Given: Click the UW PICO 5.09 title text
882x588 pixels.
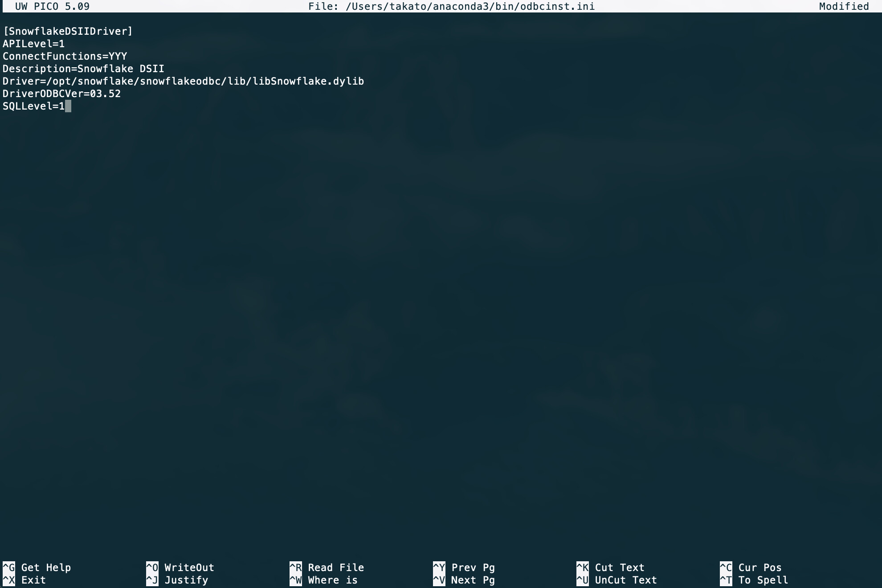Looking at the screenshot, I should [x=53, y=6].
